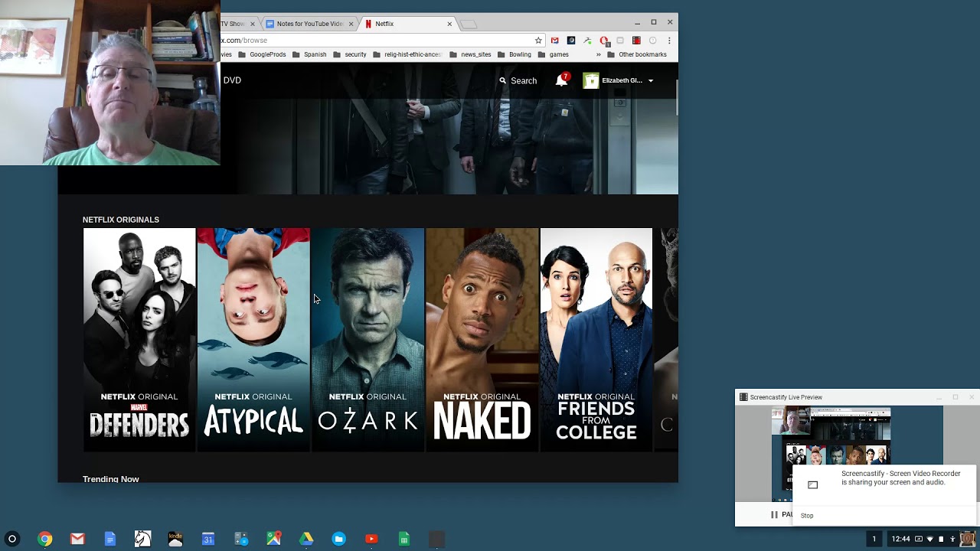Launch the chess knight app
Image resolution: width=980 pixels, height=551 pixels.
143,539
